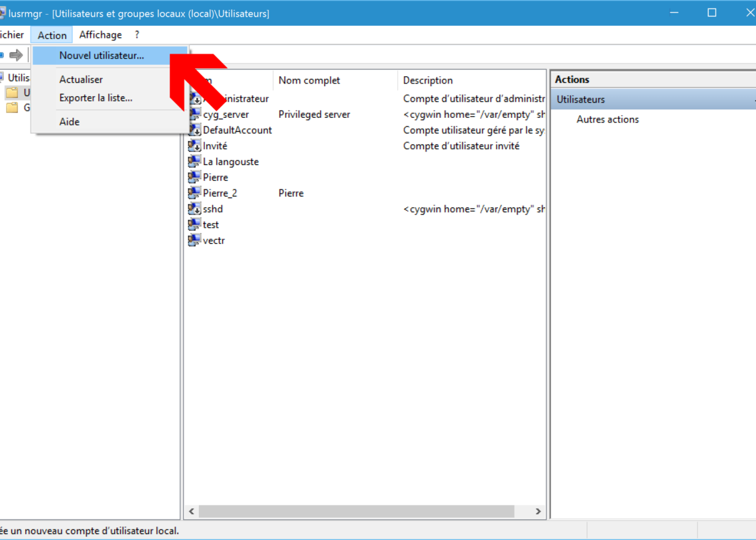The width and height of the screenshot is (756, 540).
Task: Expand Autres actions in Actions pane
Action: (607, 120)
